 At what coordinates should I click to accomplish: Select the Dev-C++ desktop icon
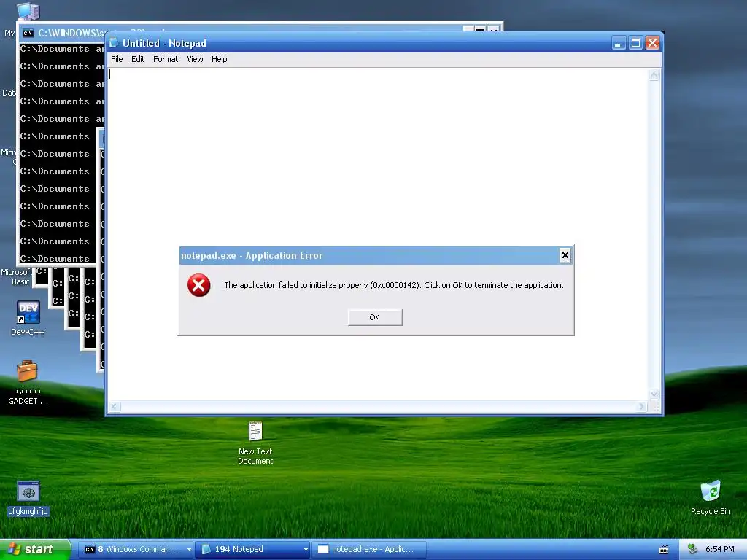pyautogui.click(x=28, y=318)
